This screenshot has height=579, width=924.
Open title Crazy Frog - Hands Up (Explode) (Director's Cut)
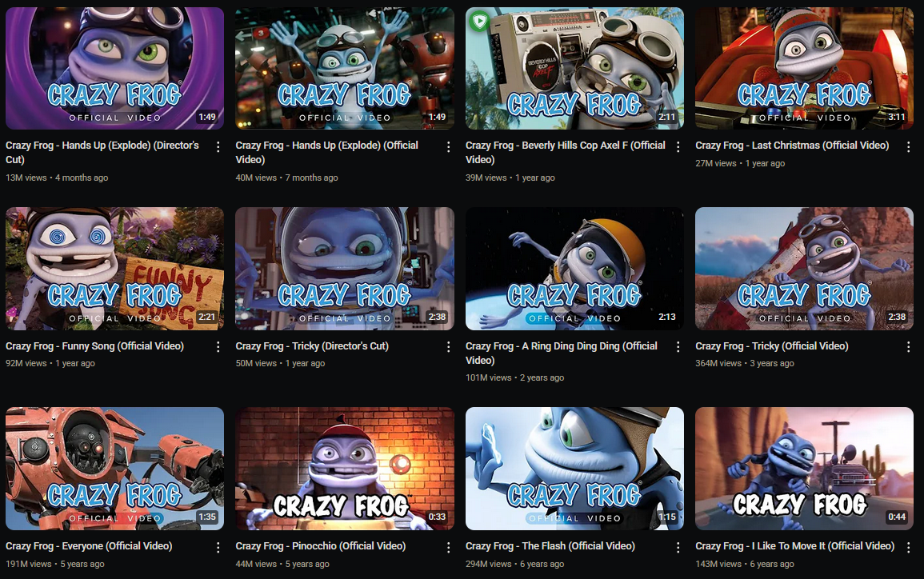102,152
